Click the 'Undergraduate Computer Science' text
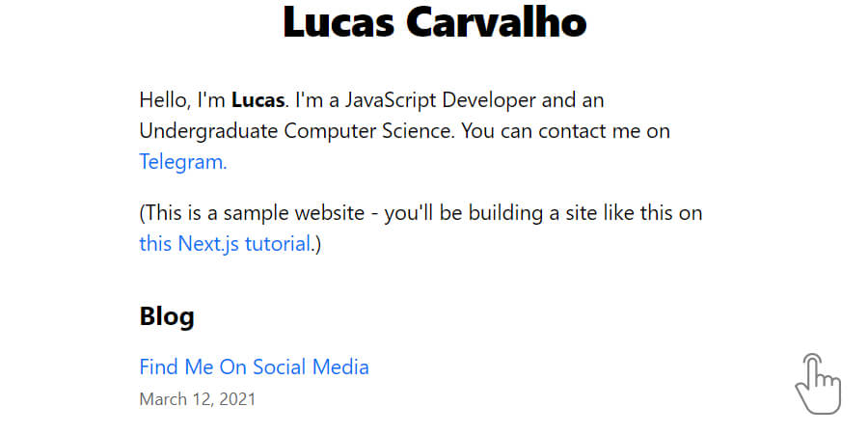Viewport: 868px width, 434px height. click(297, 132)
